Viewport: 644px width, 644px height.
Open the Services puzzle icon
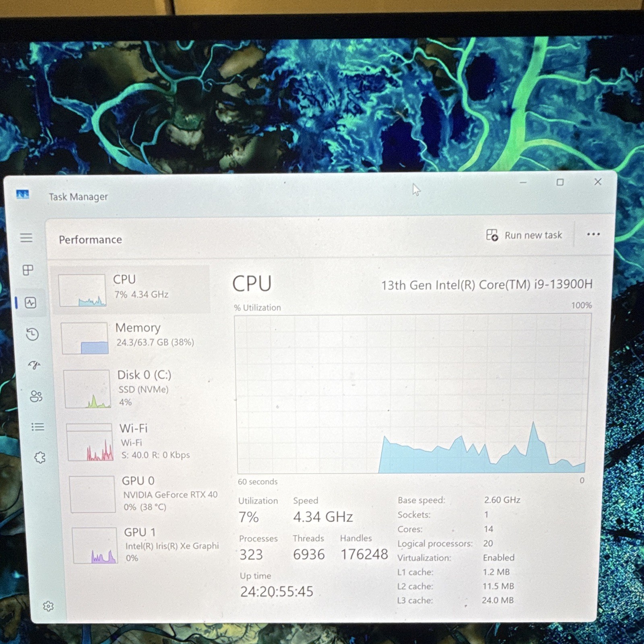point(40,457)
